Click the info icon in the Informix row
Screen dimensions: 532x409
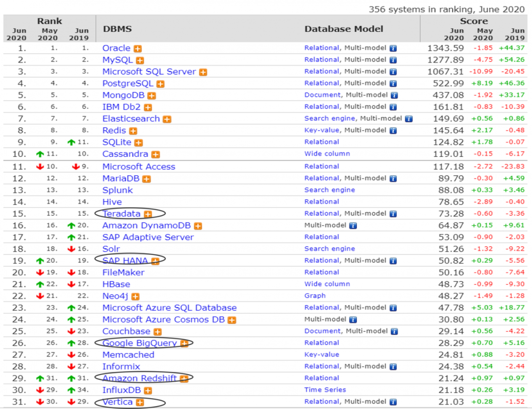point(393,367)
